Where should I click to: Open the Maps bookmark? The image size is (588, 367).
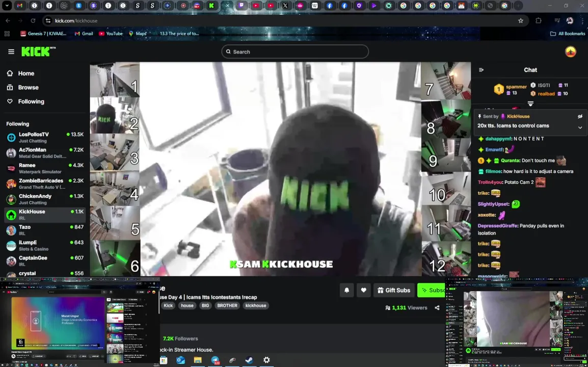pyautogui.click(x=137, y=34)
